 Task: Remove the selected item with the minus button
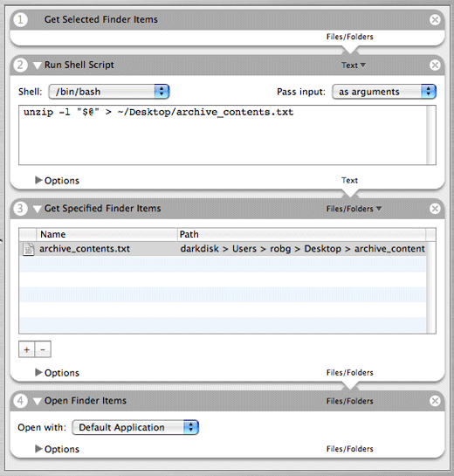coord(43,349)
